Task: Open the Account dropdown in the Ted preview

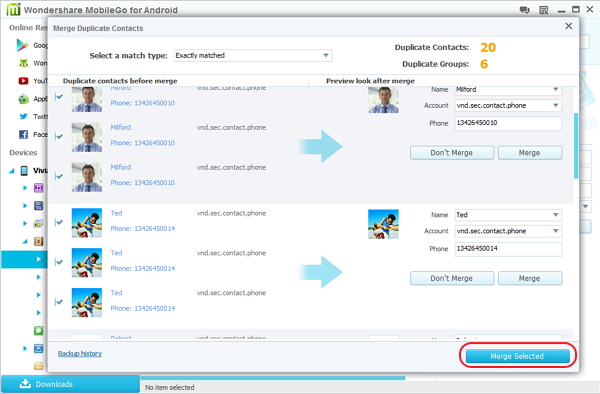Action: click(x=508, y=231)
